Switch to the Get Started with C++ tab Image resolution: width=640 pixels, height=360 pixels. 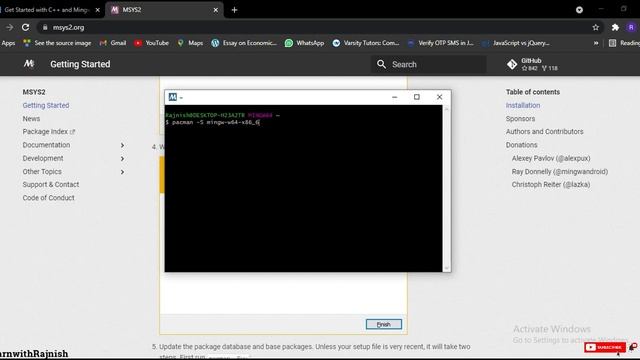pyautogui.click(x=47, y=10)
